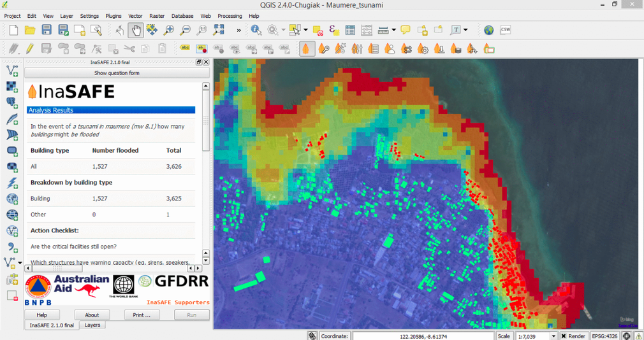Click the Show question form button
Image resolution: width=644 pixels, height=340 pixels.
[116, 73]
